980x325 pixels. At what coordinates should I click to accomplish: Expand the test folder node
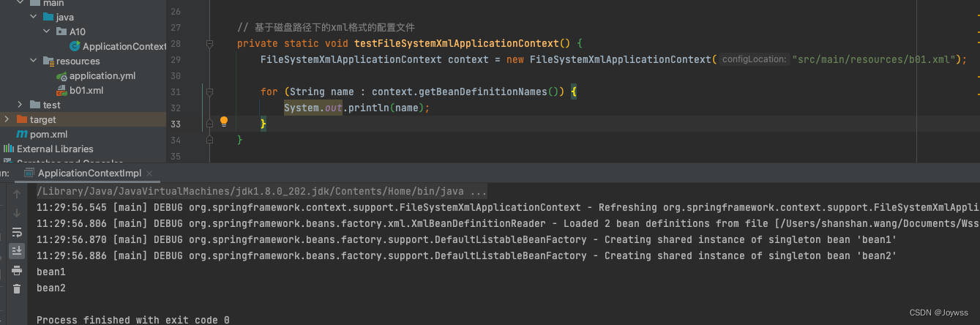click(20, 105)
